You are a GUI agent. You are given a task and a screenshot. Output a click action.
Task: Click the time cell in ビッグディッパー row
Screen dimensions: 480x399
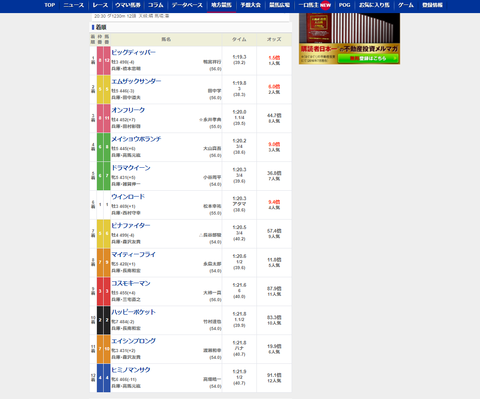pos(239,60)
